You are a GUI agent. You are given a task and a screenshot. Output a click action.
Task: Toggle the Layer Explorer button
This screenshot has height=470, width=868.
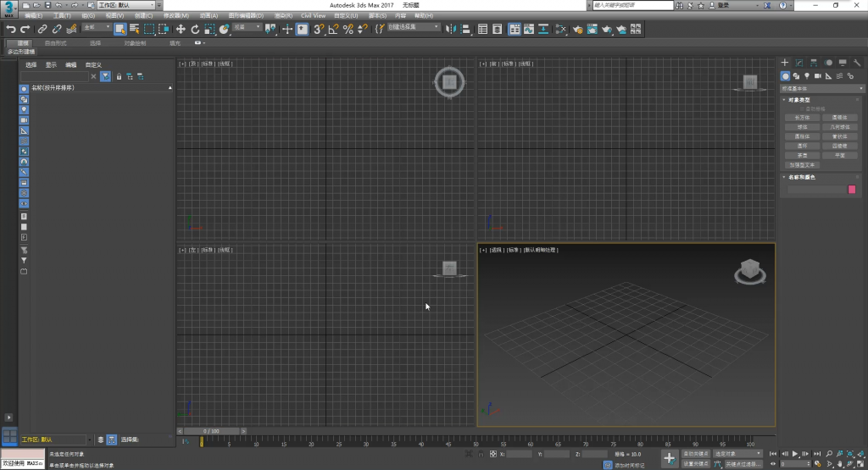pyautogui.click(x=497, y=30)
